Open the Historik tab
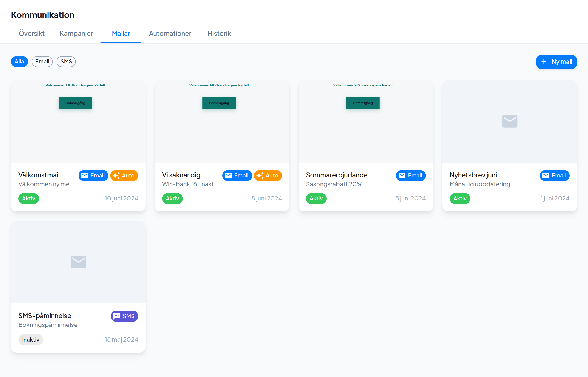The height and width of the screenshot is (377, 588). point(219,33)
